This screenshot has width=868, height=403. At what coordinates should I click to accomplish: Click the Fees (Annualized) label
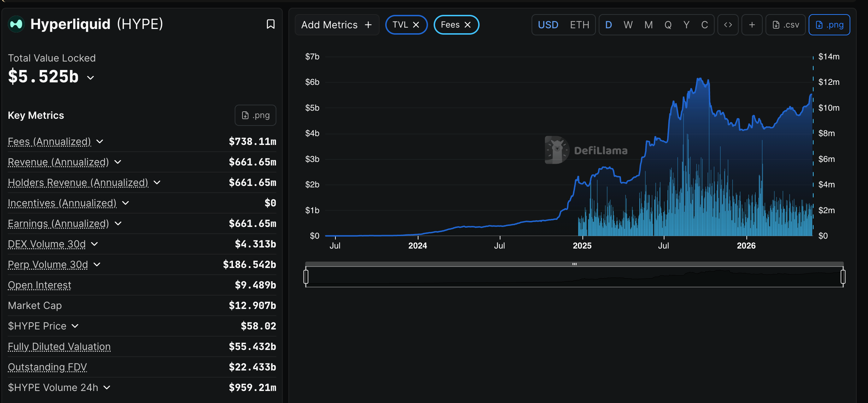click(49, 141)
